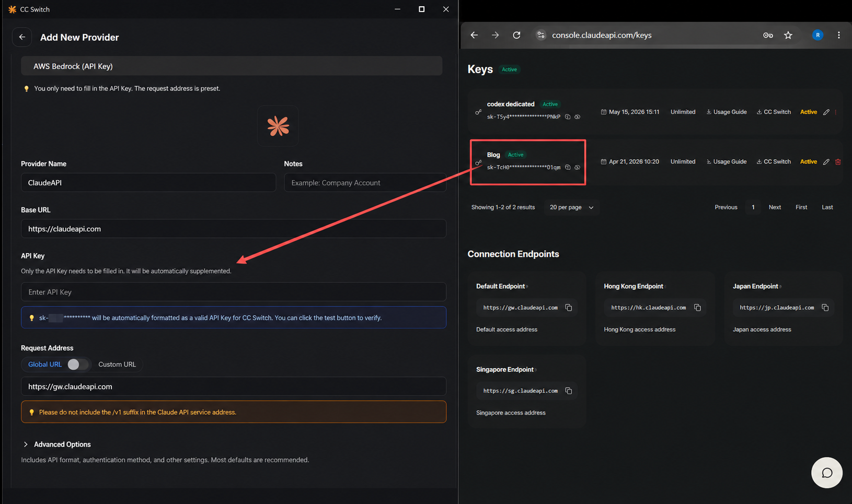Show the codex dedicated key via eye icon
Image resolution: width=852 pixels, height=504 pixels.
coord(578,117)
